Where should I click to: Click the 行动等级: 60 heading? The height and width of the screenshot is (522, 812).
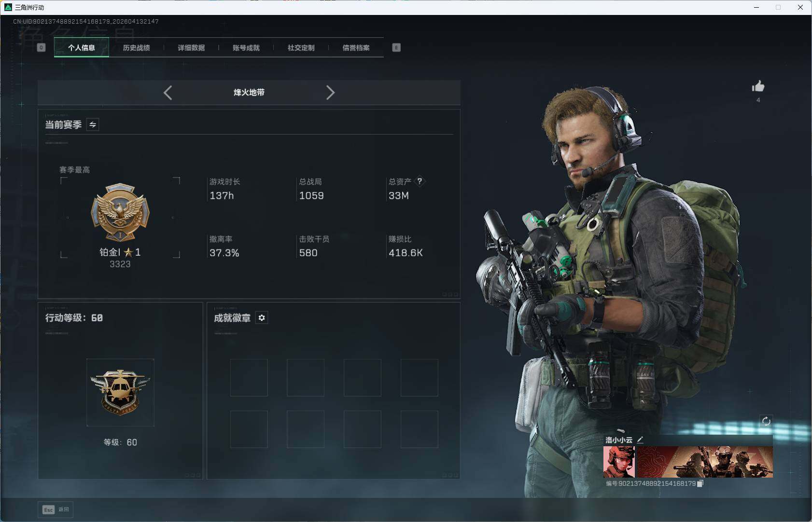click(x=74, y=317)
